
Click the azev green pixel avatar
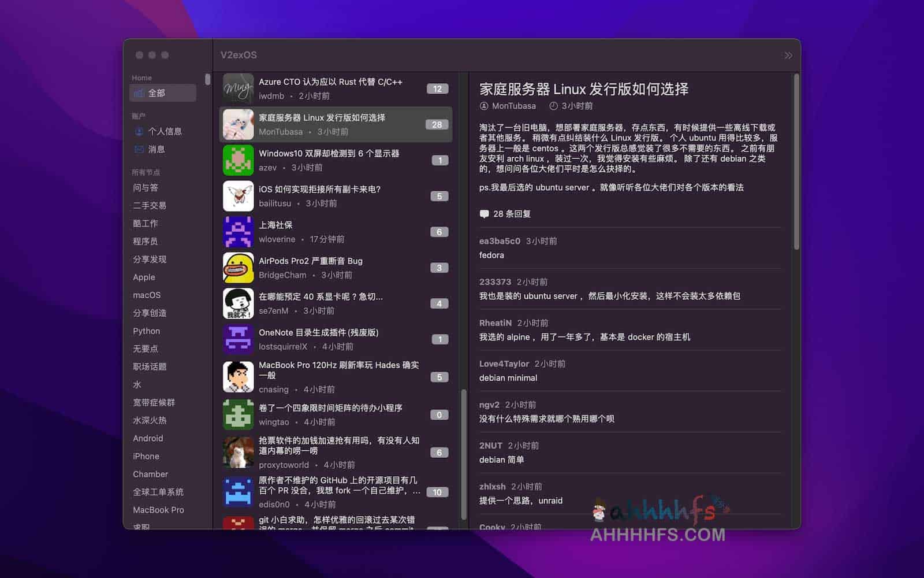tap(239, 160)
